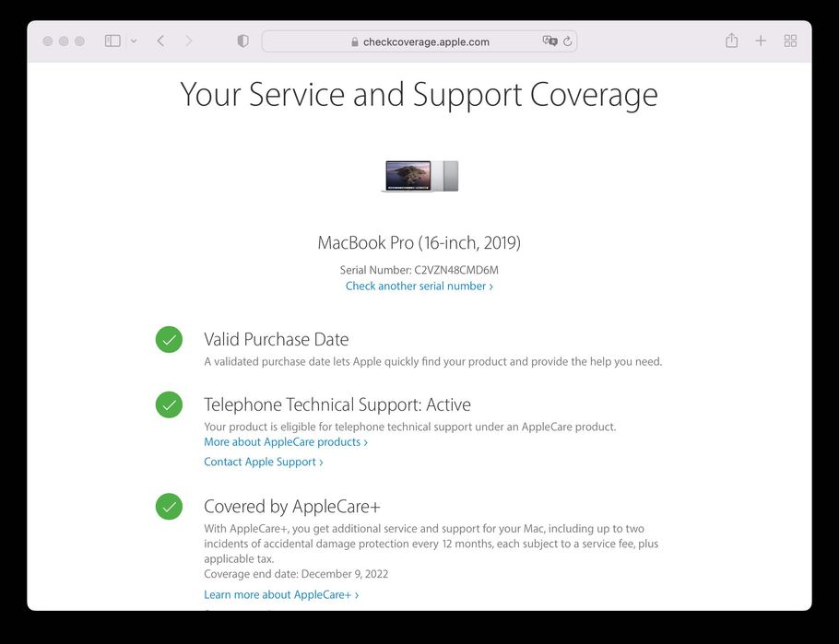Screen dimensions: 839x644
Task: Click the checkcoverage.apple.com address bar
Action: click(x=419, y=41)
